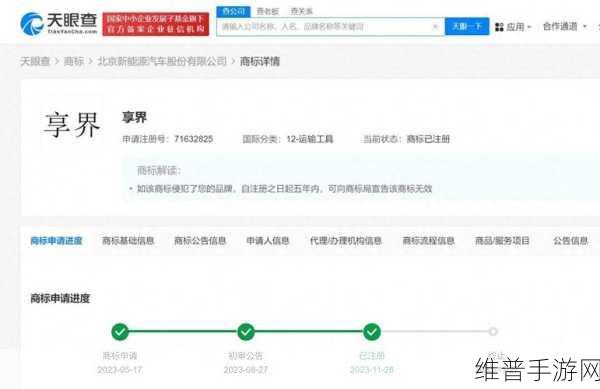The image size is (600, 389).
Task: Click the 商标解读 heading
Action: click(x=159, y=171)
